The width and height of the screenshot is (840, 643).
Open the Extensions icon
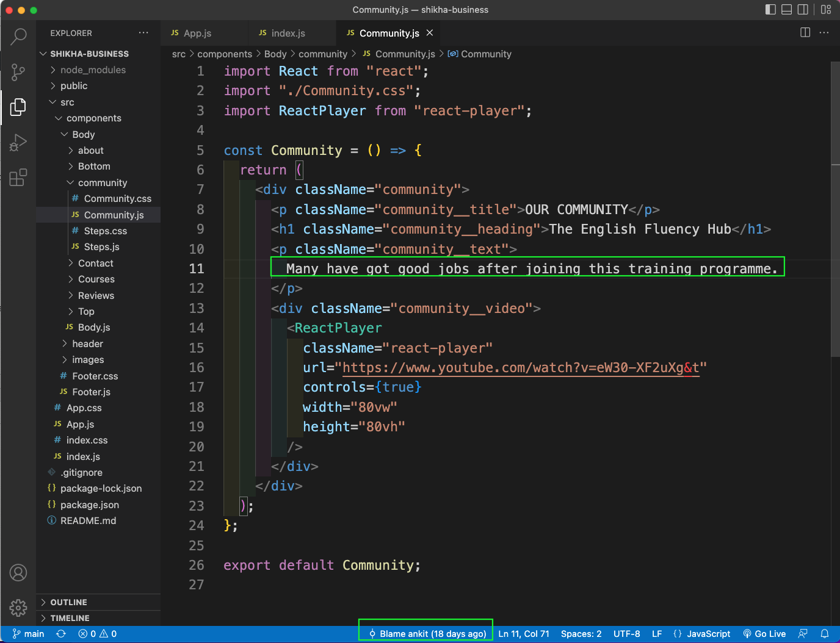point(18,177)
